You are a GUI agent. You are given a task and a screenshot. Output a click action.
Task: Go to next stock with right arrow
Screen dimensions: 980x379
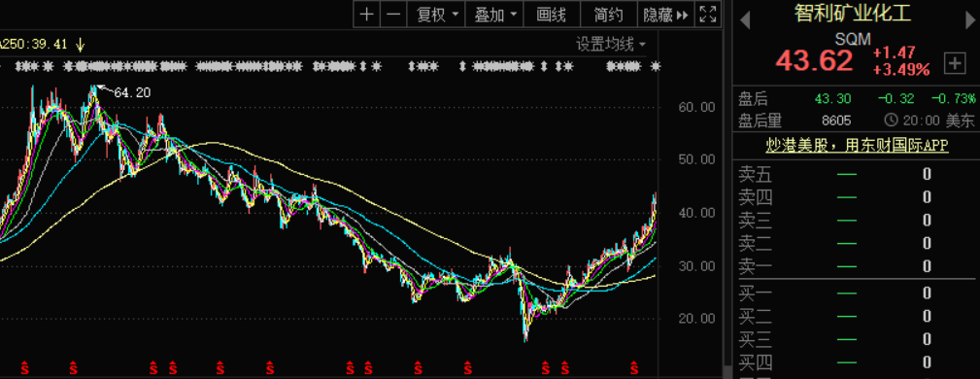coord(970,20)
